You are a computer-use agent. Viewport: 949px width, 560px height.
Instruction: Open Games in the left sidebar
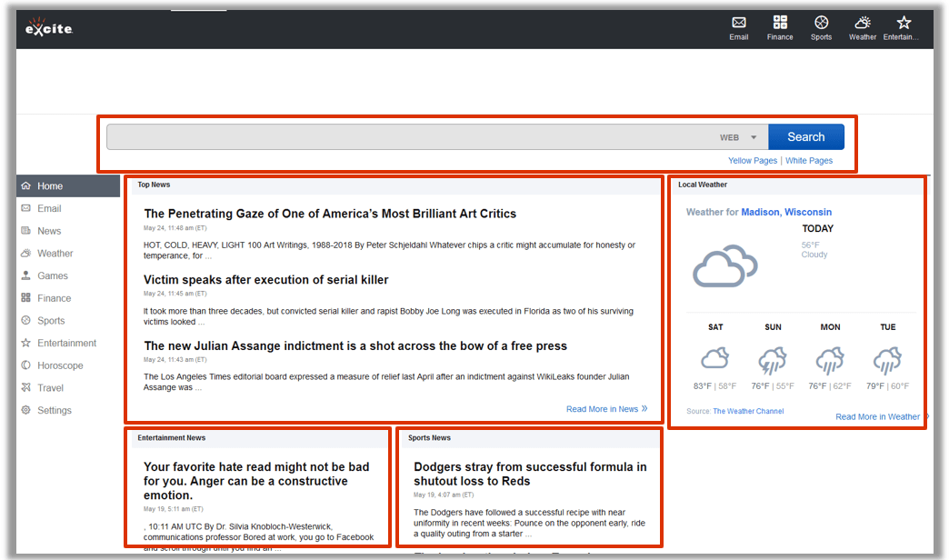click(x=52, y=275)
